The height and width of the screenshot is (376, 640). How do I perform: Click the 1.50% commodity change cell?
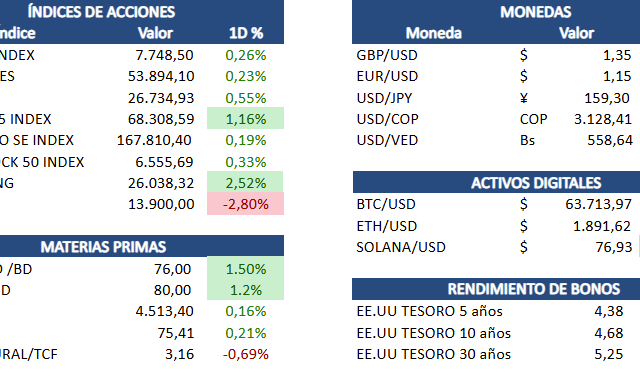tap(245, 268)
